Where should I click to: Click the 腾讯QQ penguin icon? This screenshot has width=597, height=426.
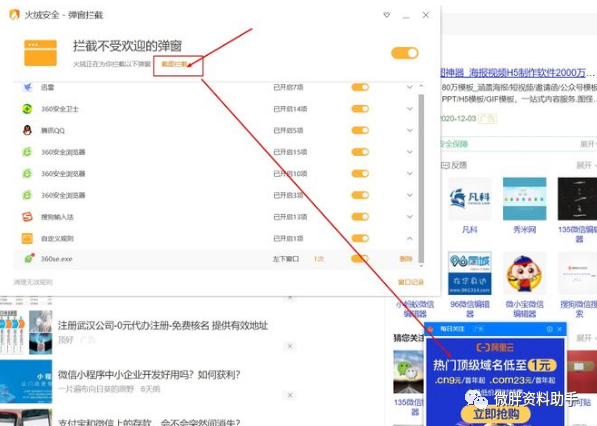click(27, 130)
